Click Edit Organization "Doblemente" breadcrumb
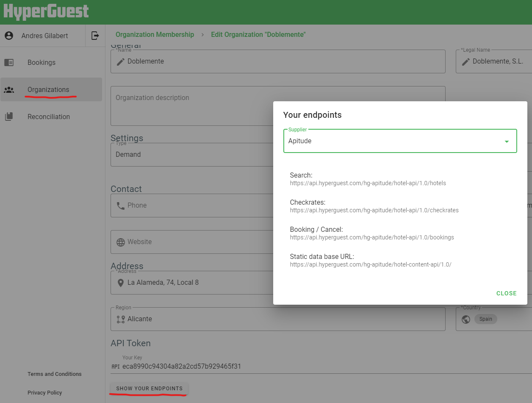This screenshot has width=532, height=403. pos(258,35)
